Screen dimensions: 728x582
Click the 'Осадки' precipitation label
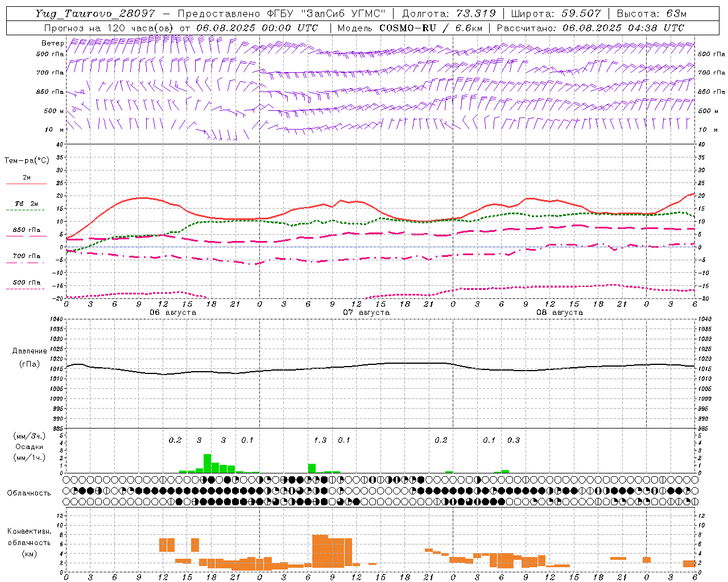coord(29,447)
